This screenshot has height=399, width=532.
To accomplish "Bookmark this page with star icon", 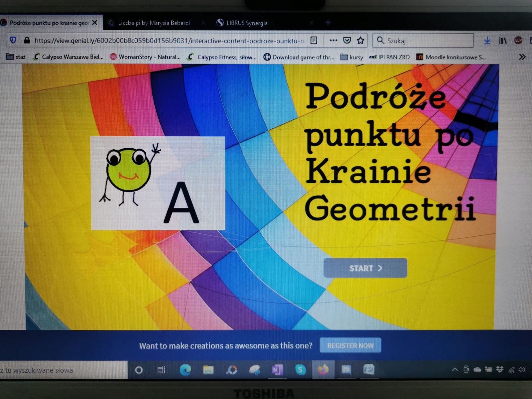I will [x=360, y=41].
